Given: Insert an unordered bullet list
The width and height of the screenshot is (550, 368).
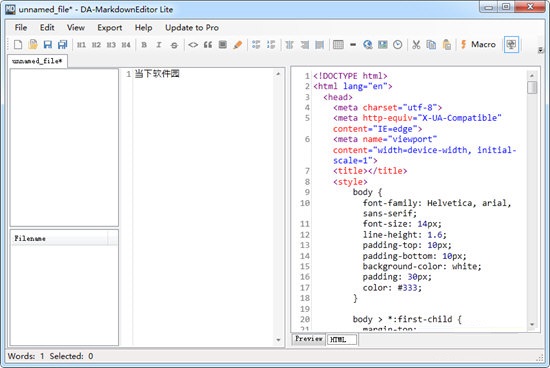Looking at the screenshot, I should pyautogui.click(x=256, y=45).
